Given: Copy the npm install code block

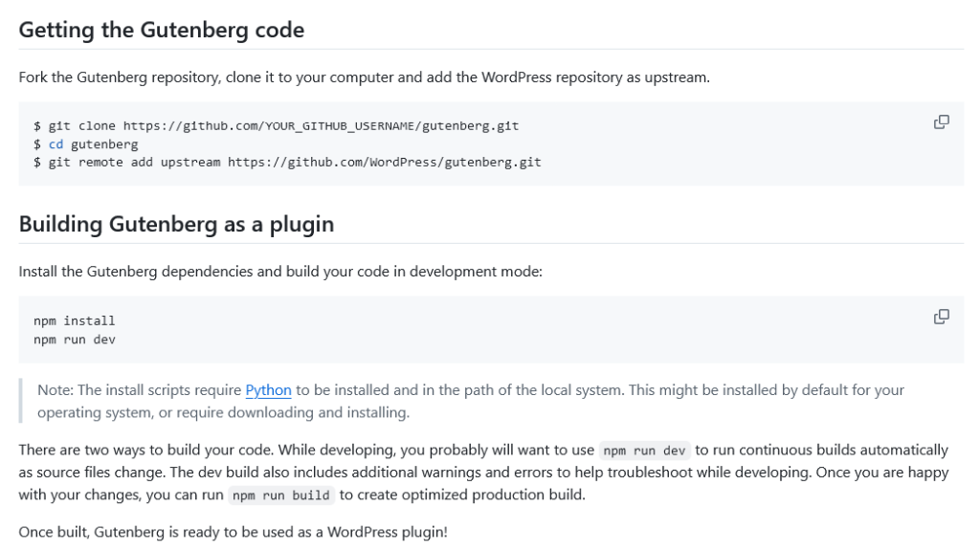Looking at the screenshot, I should tap(941, 317).
